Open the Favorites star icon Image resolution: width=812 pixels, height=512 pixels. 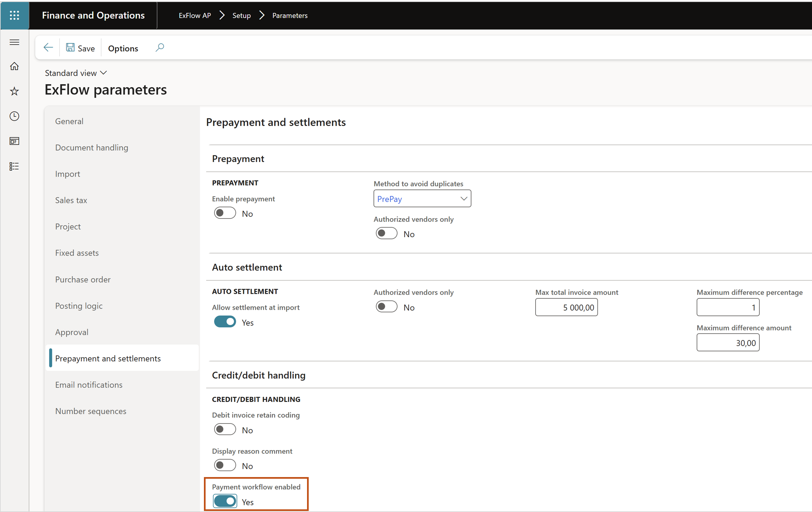(15, 91)
